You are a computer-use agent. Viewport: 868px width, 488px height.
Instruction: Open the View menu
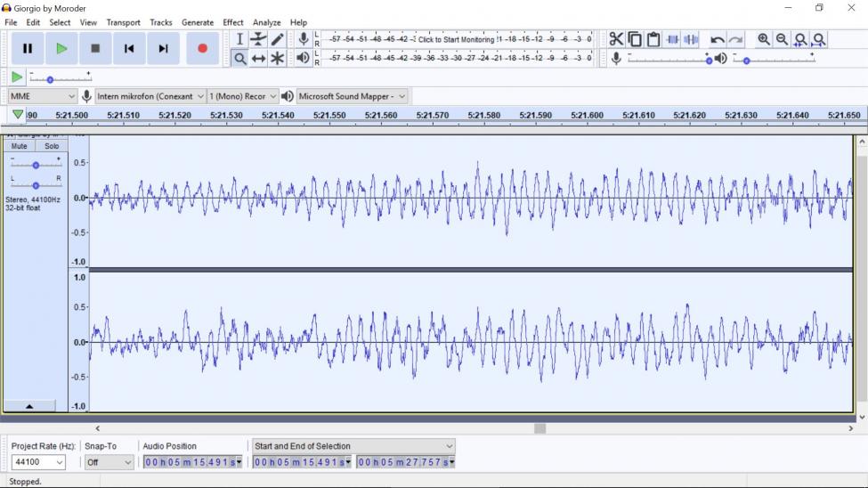click(x=88, y=23)
